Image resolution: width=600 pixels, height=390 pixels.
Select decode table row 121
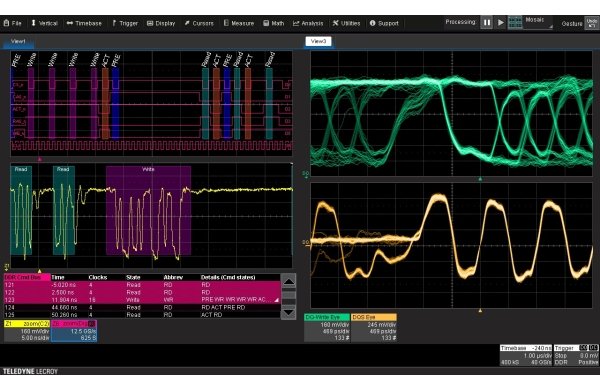pos(142,285)
